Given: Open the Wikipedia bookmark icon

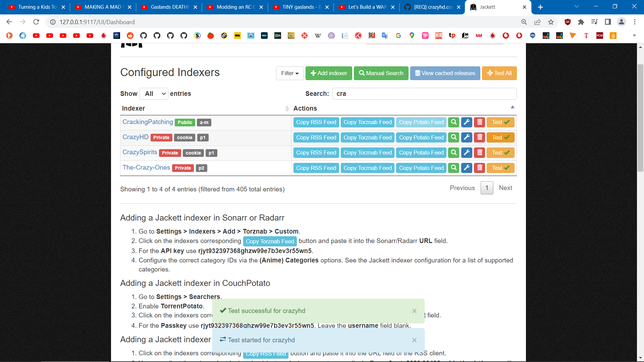Looking at the screenshot, I should click(x=318, y=36).
